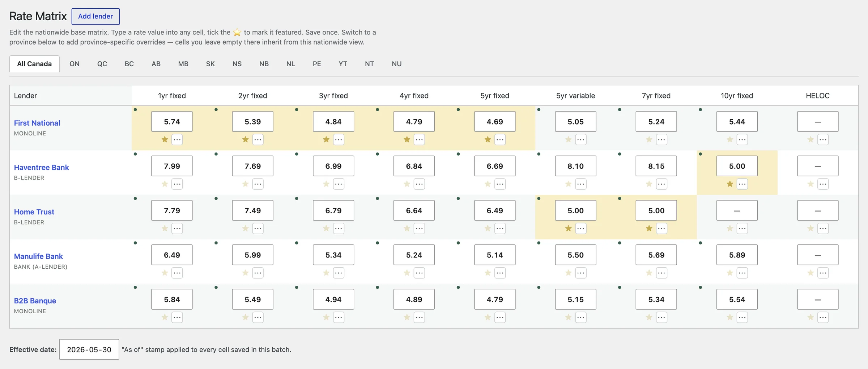Click the Add lender button
The width and height of the screenshot is (868, 369).
click(x=95, y=16)
